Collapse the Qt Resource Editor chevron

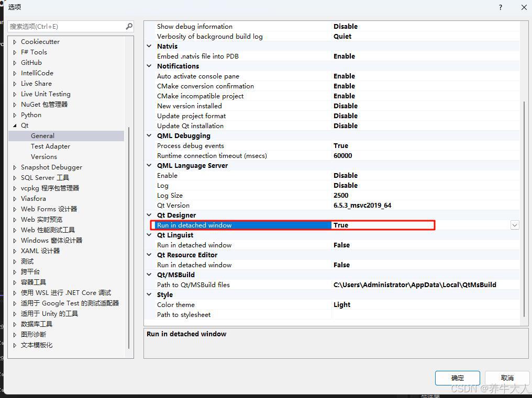coord(149,255)
